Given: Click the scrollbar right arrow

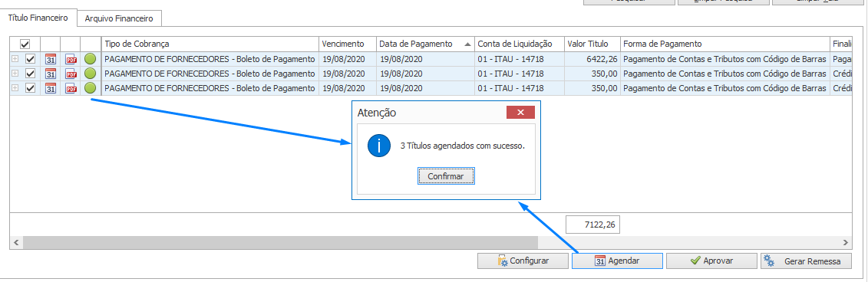Looking at the screenshot, I should (845, 242).
